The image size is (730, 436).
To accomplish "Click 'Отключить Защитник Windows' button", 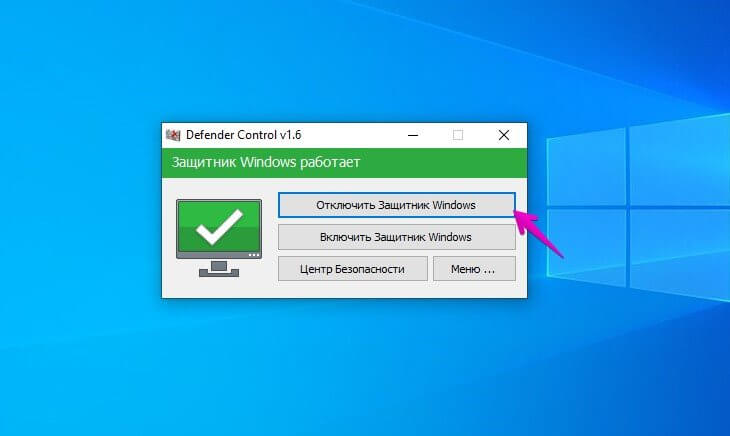I will click(x=396, y=205).
